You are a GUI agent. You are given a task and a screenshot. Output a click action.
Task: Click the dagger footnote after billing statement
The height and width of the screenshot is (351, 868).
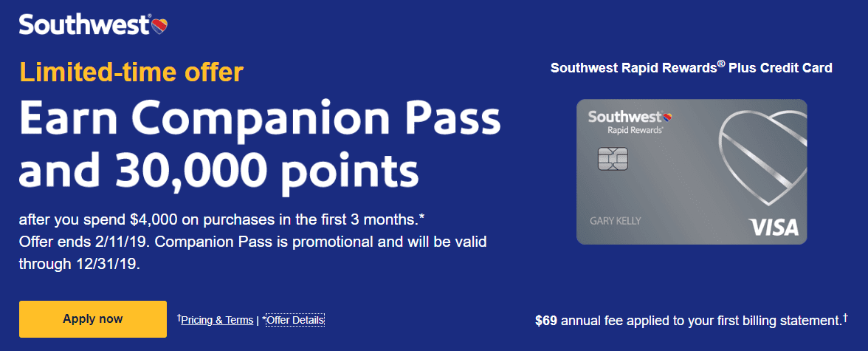[x=845, y=318]
